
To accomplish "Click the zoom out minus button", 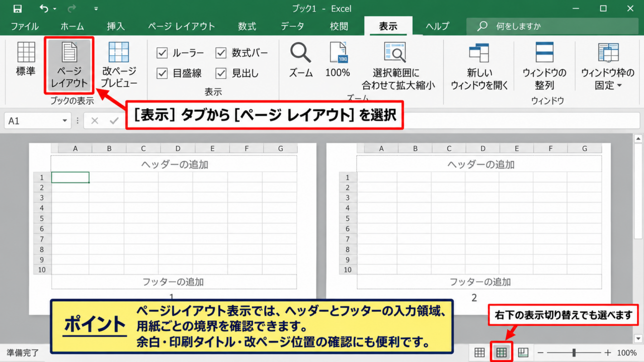I will tap(540, 353).
